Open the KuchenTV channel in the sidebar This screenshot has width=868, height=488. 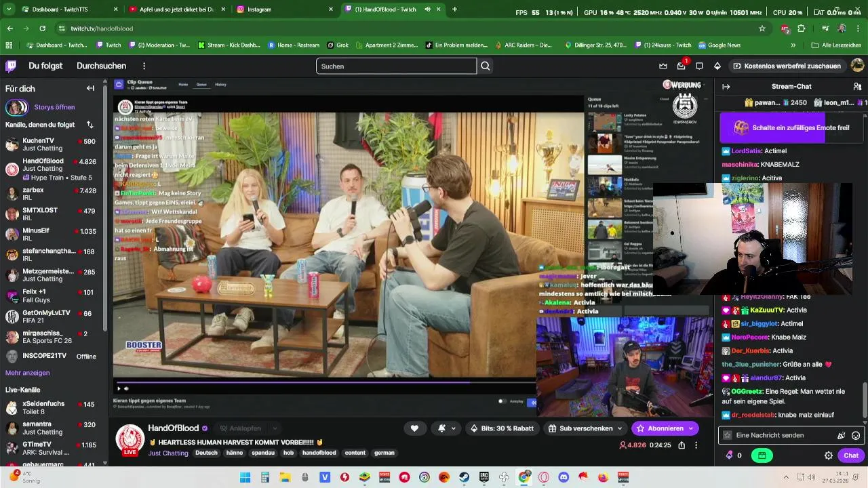51,144
